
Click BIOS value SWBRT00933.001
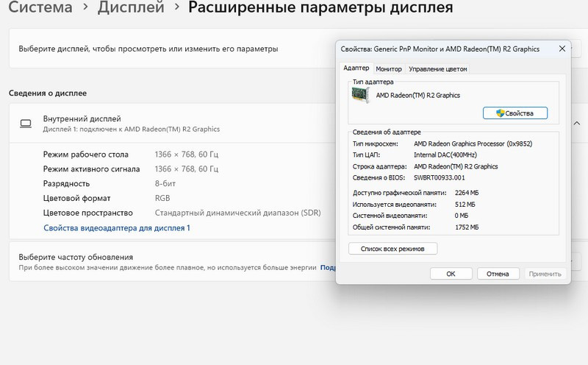click(x=439, y=177)
